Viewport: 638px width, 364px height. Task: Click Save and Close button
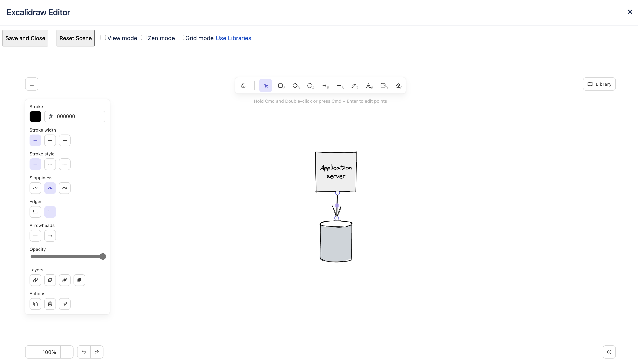click(x=25, y=38)
